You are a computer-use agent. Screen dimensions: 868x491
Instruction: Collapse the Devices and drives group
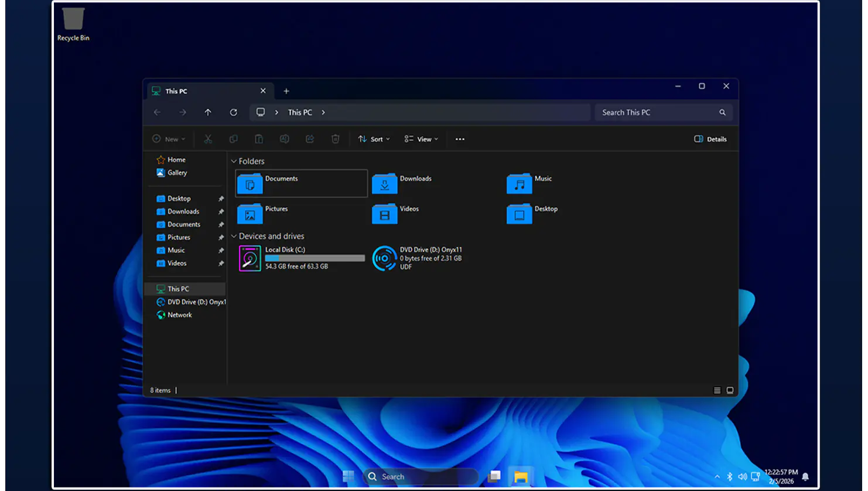pyautogui.click(x=234, y=236)
